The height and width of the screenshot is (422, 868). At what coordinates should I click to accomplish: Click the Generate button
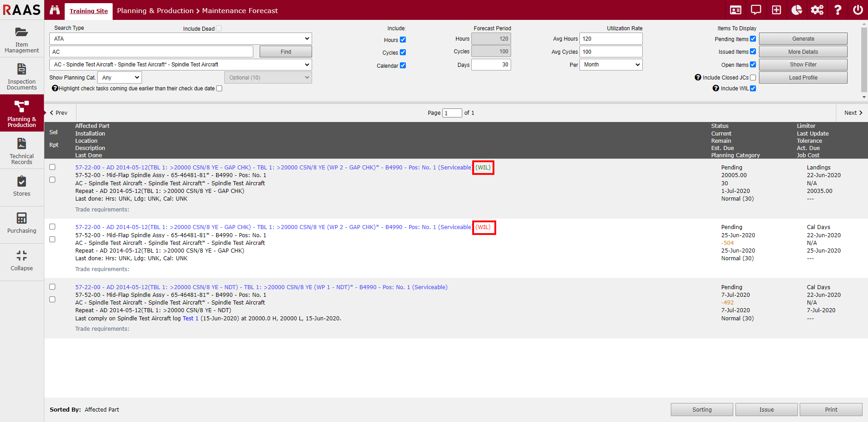coord(803,39)
